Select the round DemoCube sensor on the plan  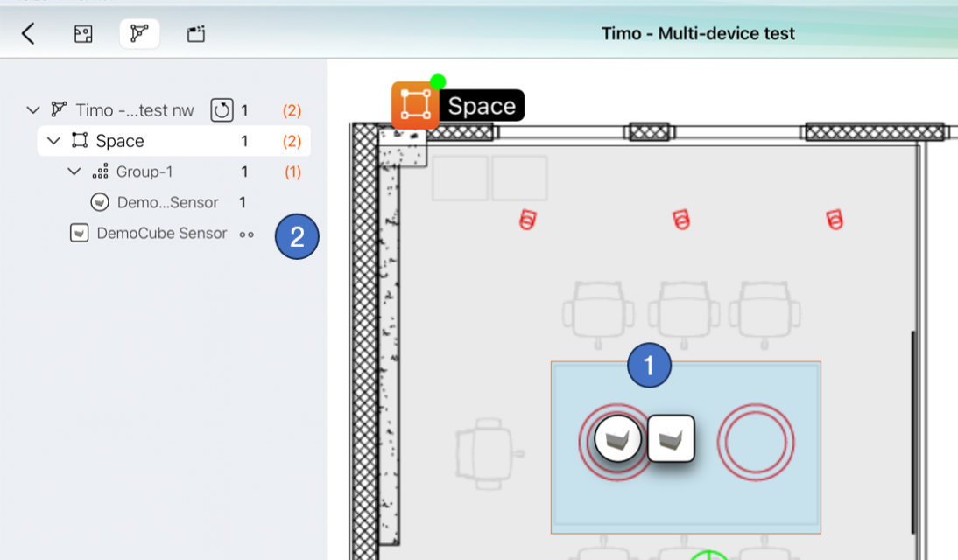pos(617,439)
